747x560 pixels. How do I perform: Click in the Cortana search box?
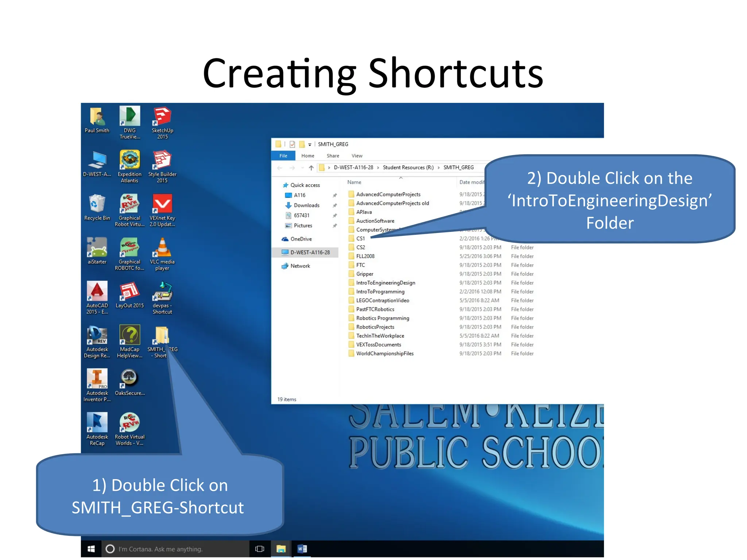[175, 549]
